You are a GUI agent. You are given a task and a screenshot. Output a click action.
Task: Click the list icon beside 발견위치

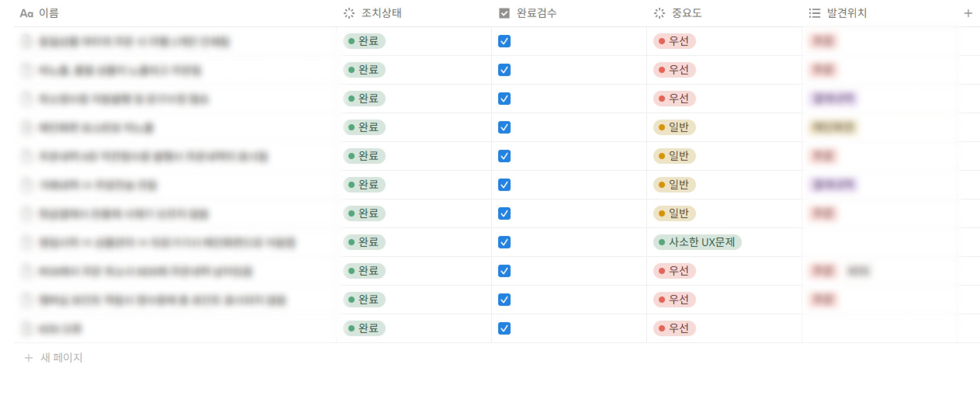[814, 14]
